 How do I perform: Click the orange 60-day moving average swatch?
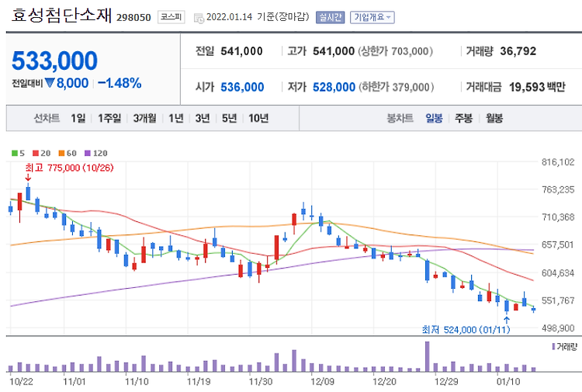click(x=61, y=153)
